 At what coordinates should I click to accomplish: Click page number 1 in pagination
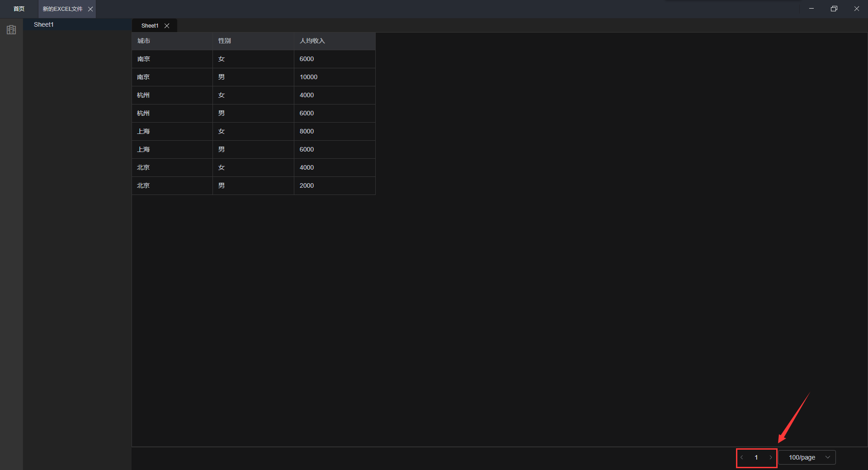pyautogui.click(x=756, y=457)
